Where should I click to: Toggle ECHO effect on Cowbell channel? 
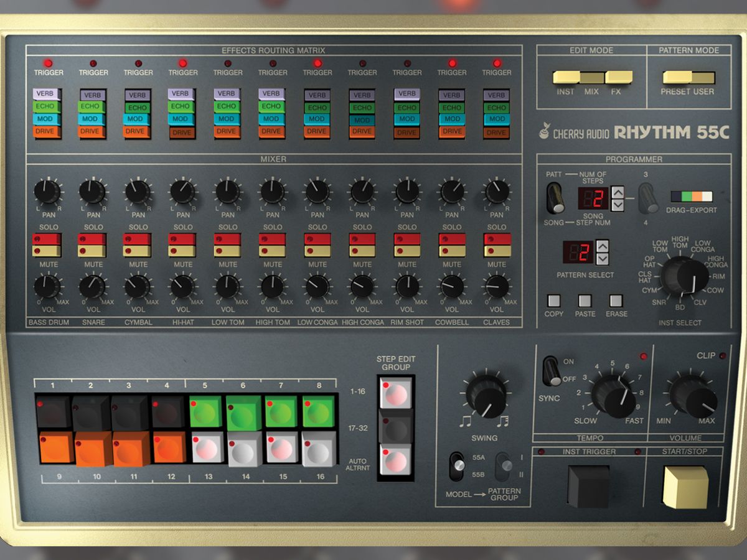(451, 107)
